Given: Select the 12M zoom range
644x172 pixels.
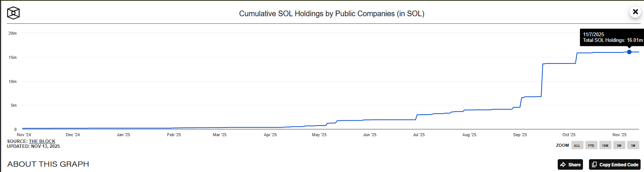Looking at the screenshot, I should 605,145.
